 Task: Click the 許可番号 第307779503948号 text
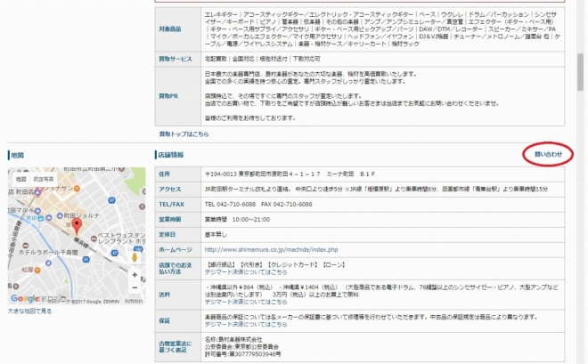coord(242,354)
